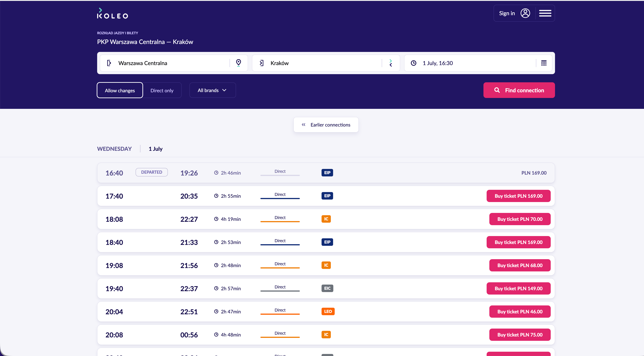
Task: Click the KOLEO logo
Action: click(x=113, y=14)
